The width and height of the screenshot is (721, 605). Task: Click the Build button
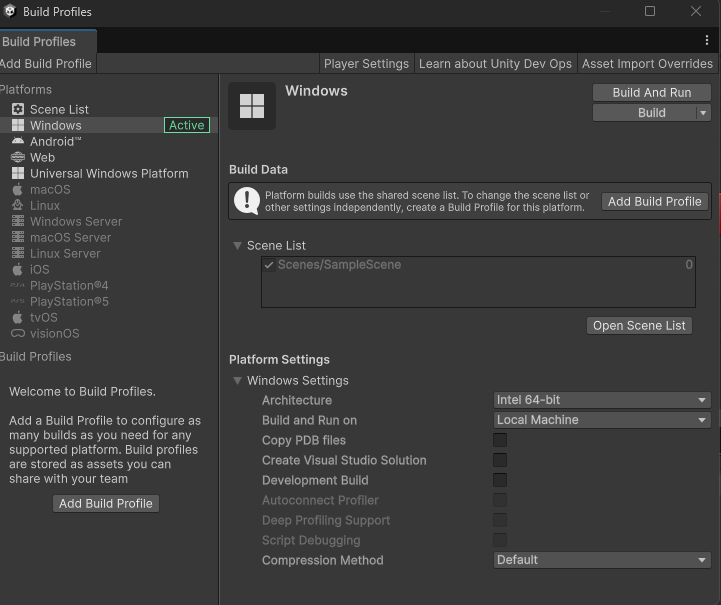(645, 113)
